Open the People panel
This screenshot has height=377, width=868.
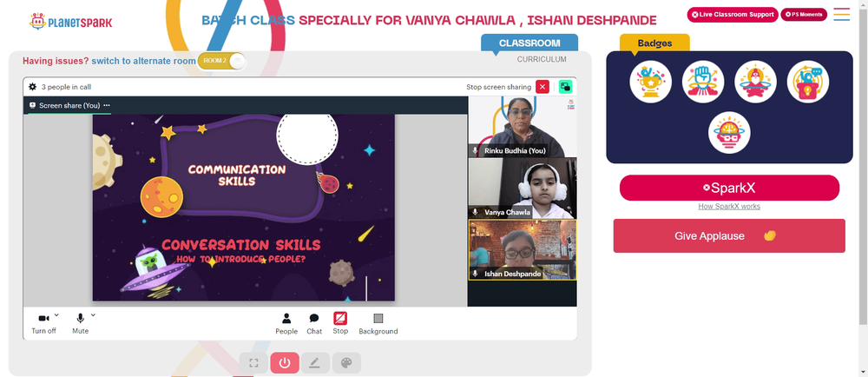(286, 323)
